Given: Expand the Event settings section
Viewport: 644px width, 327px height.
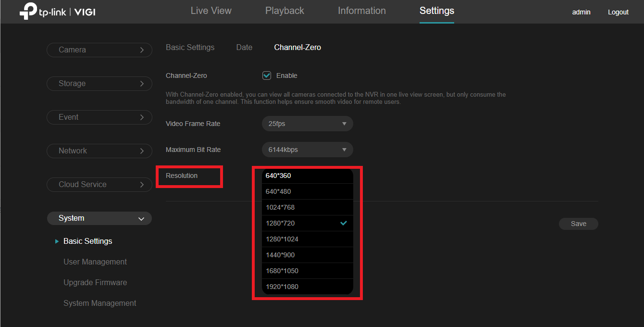Looking at the screenshot, I should [x=99, y=117].
